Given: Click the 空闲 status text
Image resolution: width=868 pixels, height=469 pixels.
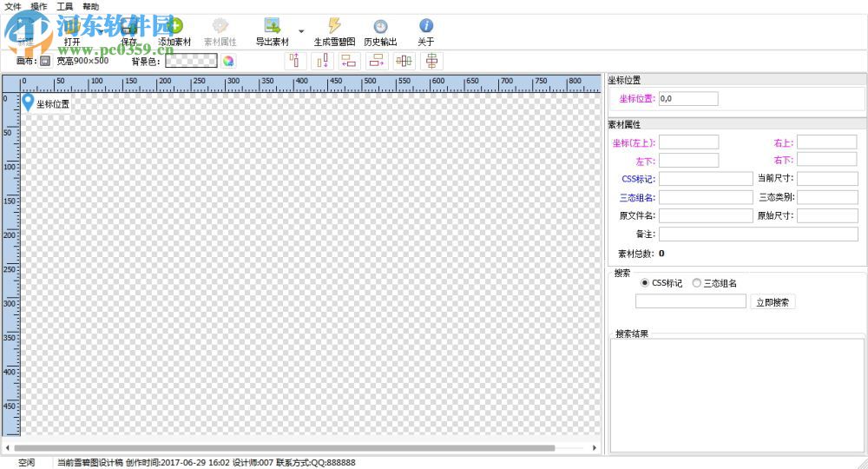Looking at the screenshot, I should [26, 462].
